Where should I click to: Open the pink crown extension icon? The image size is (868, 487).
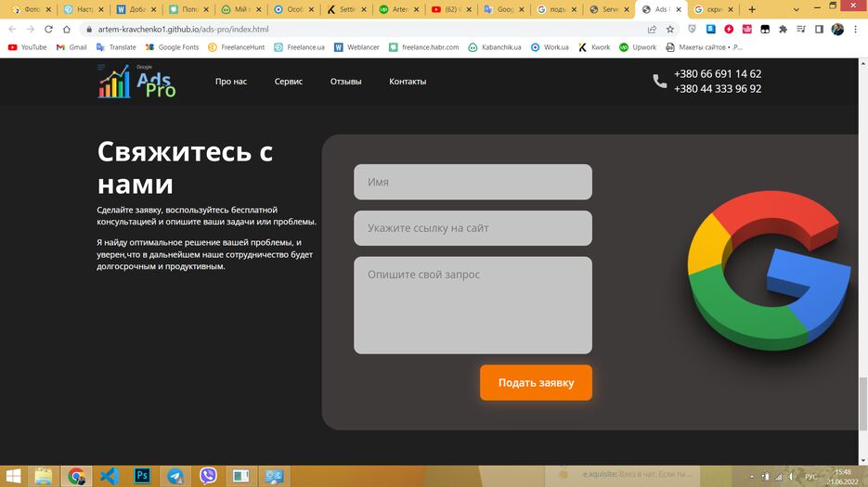[x=746, y=30]
